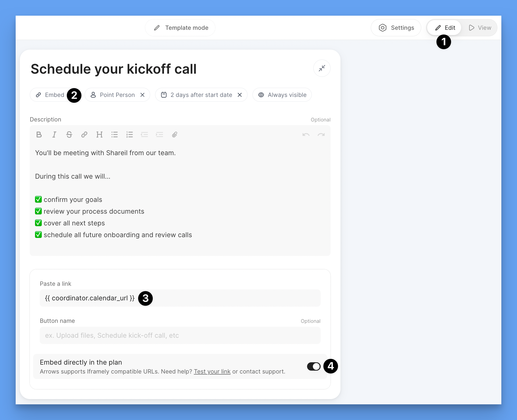517x420 pixels.
Task: Open the Test your link hyperlink
Action: coord(212,371)
